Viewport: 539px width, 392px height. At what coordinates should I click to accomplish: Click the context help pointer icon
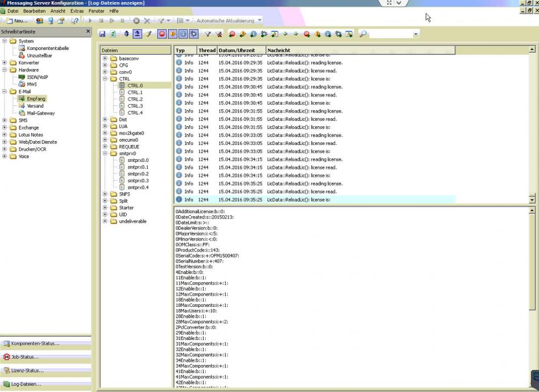[x=74, y=20]
